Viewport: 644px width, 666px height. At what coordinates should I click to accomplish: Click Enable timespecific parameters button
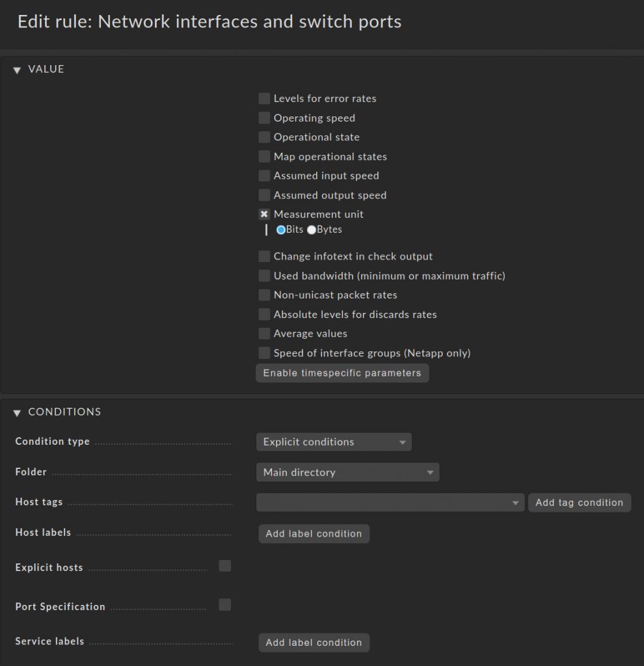[x=342, y=373]
